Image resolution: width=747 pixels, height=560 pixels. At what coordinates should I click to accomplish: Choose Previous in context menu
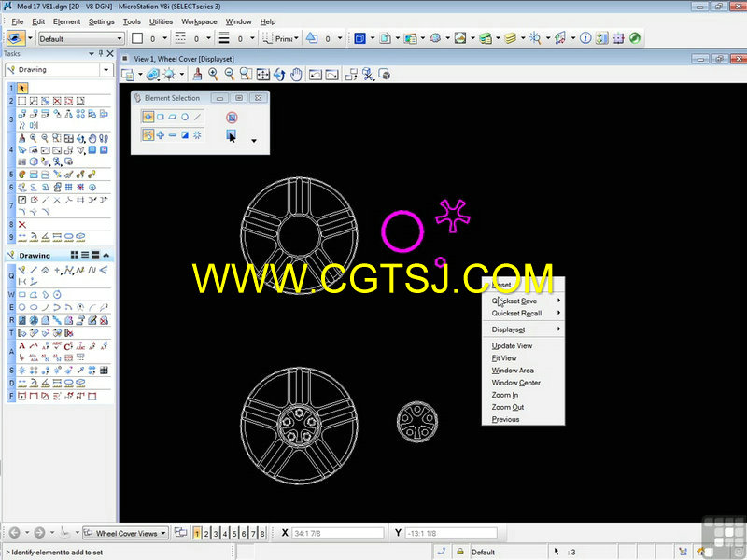(x=523, y=419)
